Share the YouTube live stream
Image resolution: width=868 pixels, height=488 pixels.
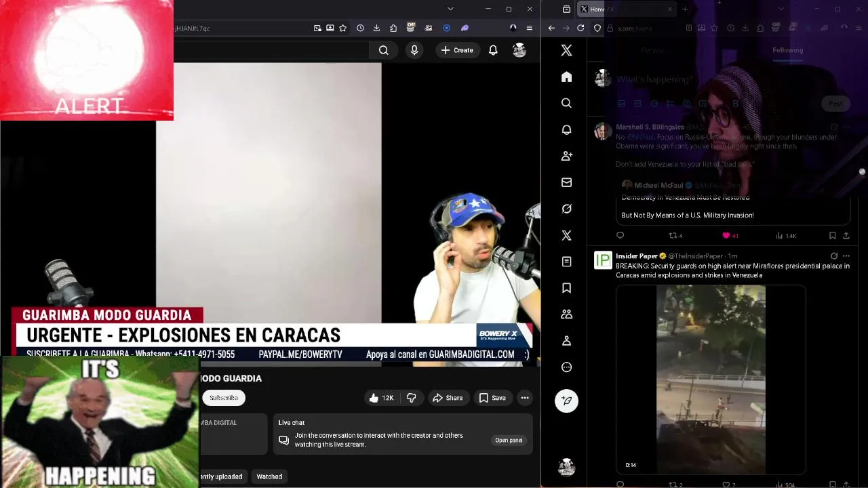[x=448, y=398]
